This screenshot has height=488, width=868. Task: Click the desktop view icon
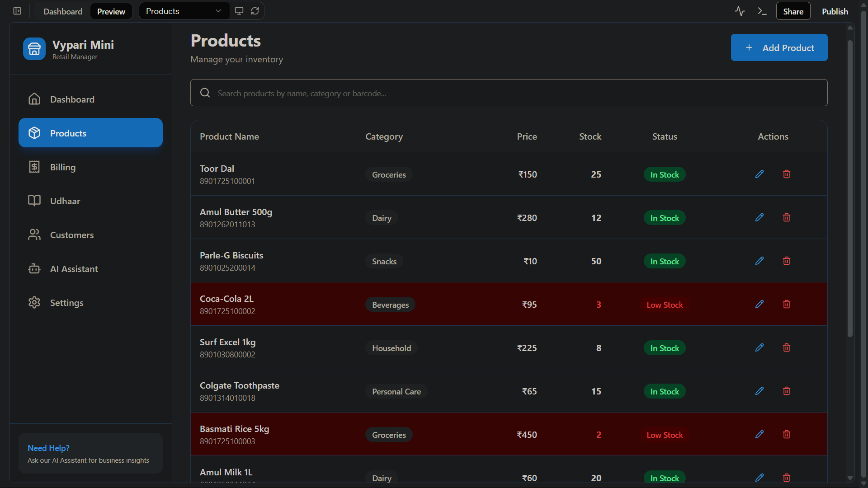pos(239,11)
